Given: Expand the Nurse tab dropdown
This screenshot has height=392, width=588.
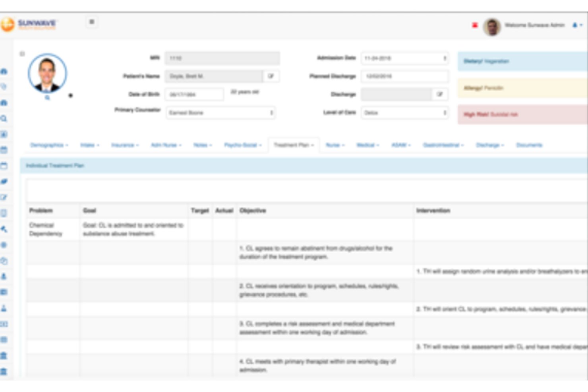Looking at the screenshot, I should (335, 145).
